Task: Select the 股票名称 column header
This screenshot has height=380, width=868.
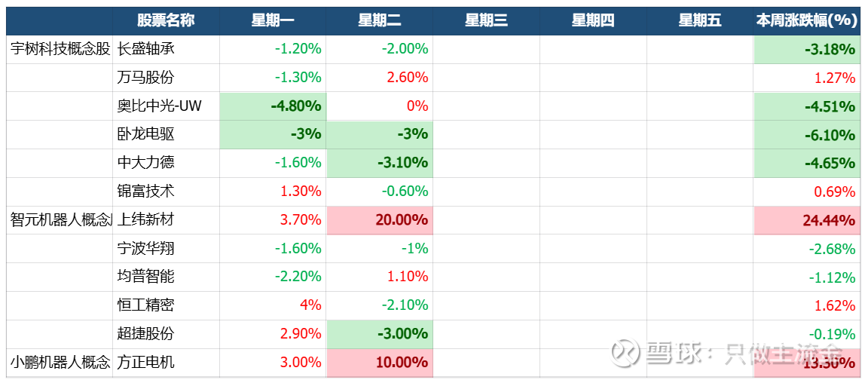Action: (166, 20)
